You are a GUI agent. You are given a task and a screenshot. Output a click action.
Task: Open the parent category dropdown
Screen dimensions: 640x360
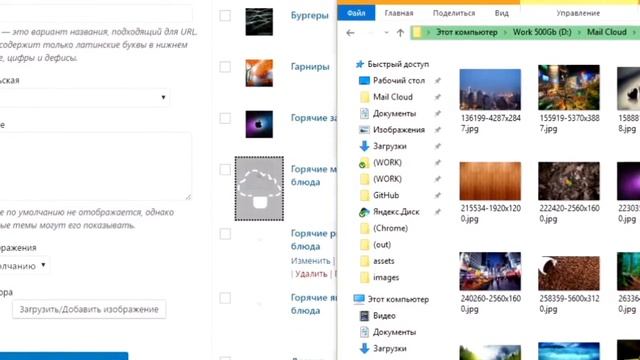click(x=85, y=98)
